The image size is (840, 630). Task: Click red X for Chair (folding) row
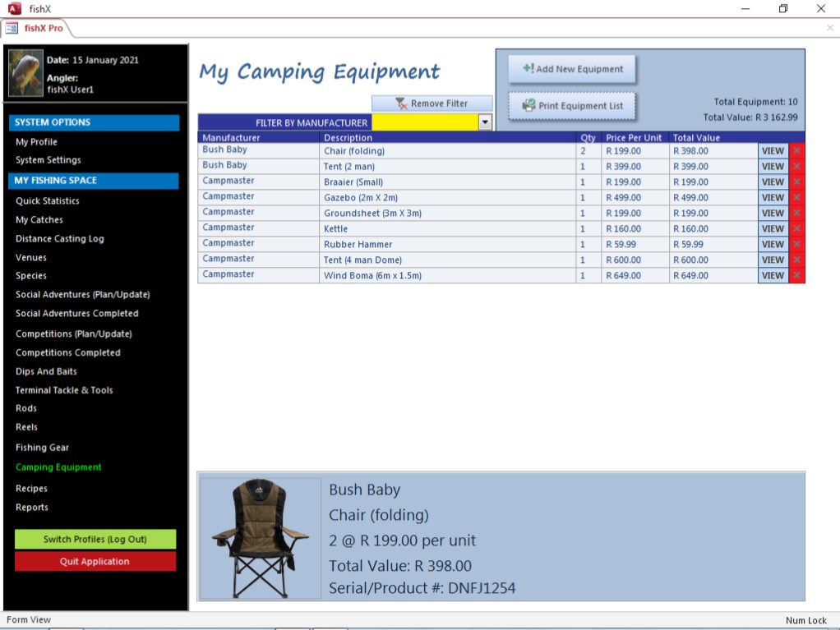click(x=796, y=151)
